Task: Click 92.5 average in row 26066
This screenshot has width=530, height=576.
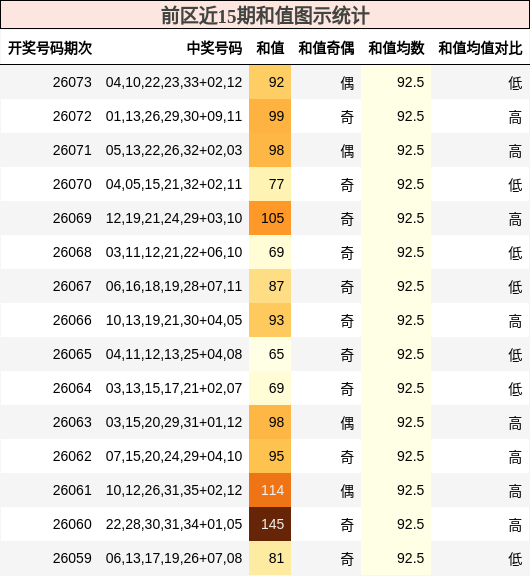Action: pyautogui.click(x=410, y=320)
